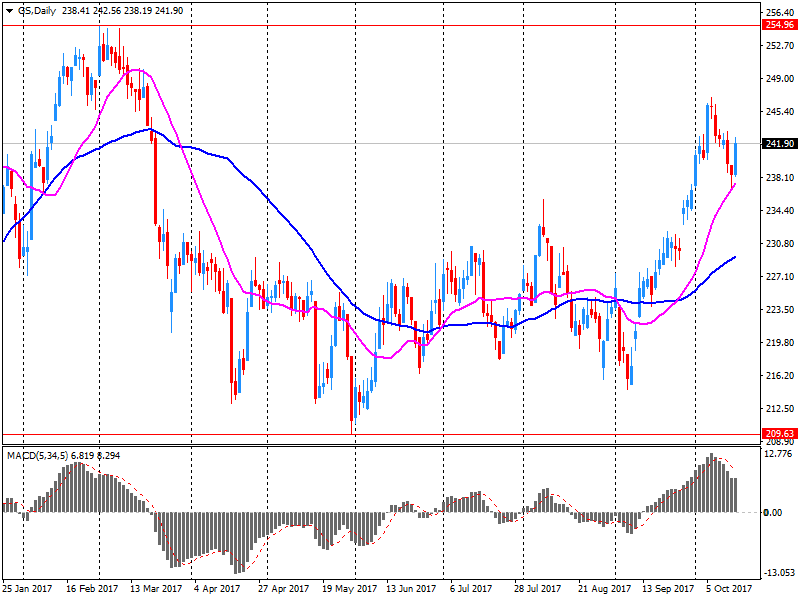The image size is (800, 600).
Task: Click the 25 Jan 2017 date label
Action: (x=27, y=588)
